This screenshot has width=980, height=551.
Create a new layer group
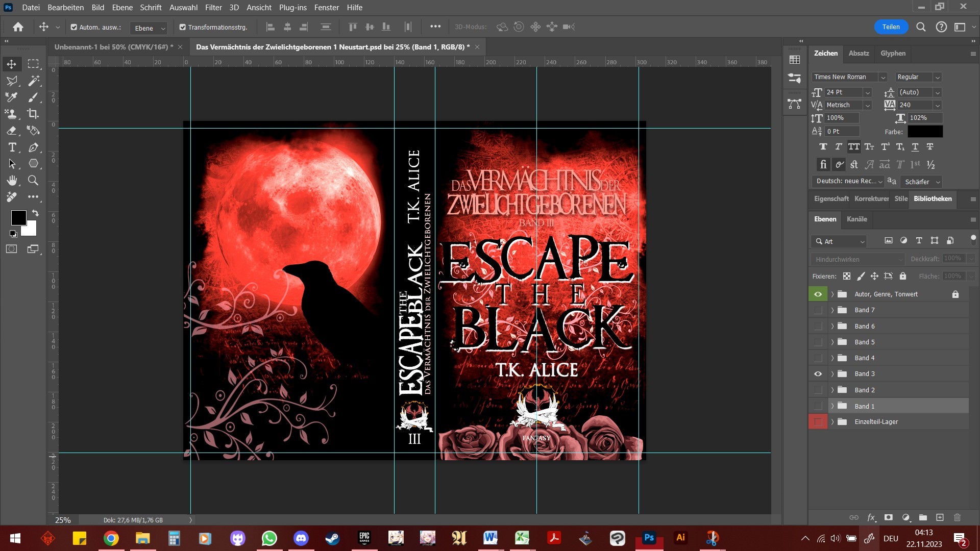coord(923,517)
